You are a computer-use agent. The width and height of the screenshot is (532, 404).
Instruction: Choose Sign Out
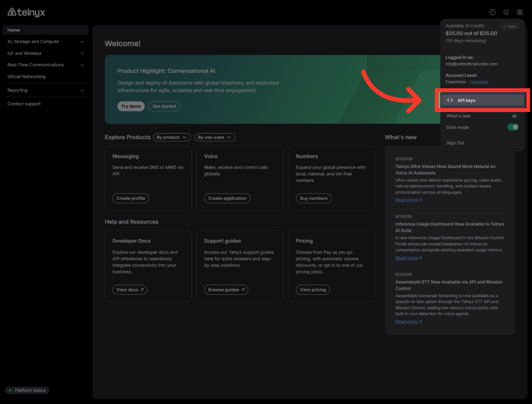click(x=455, y=143)
